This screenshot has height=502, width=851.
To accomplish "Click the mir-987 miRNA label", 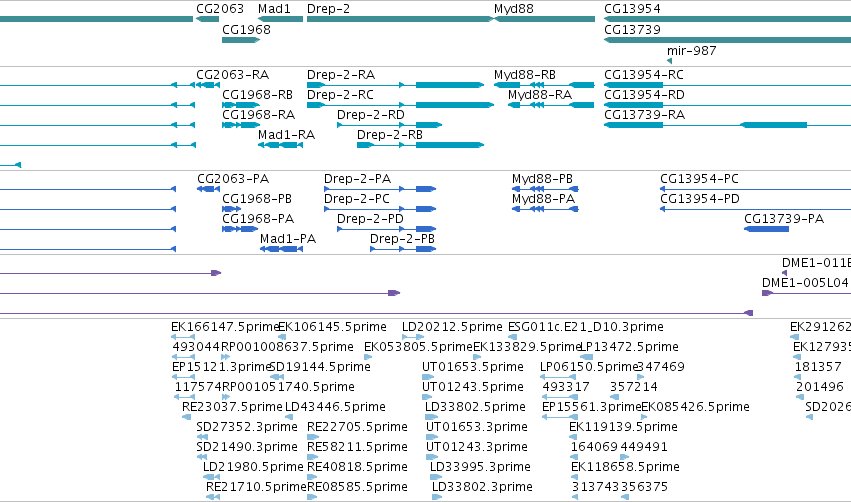I will tap(691, 50).
